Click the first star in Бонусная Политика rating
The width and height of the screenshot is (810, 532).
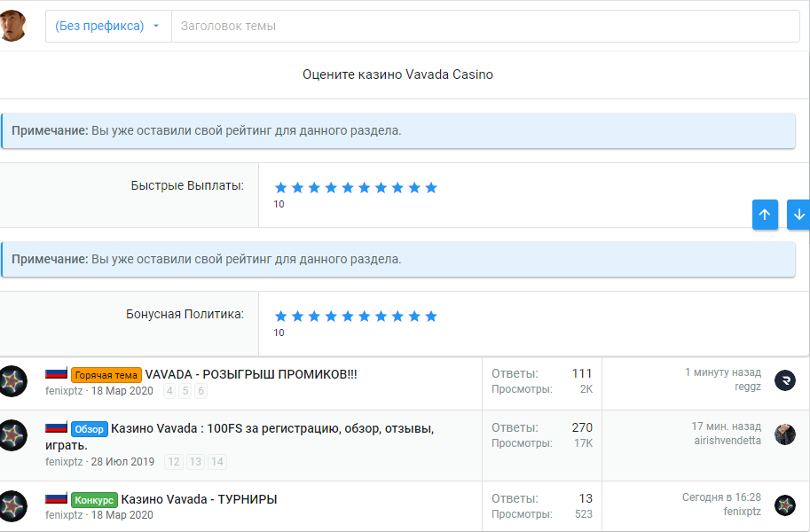(x=280, y=317)
